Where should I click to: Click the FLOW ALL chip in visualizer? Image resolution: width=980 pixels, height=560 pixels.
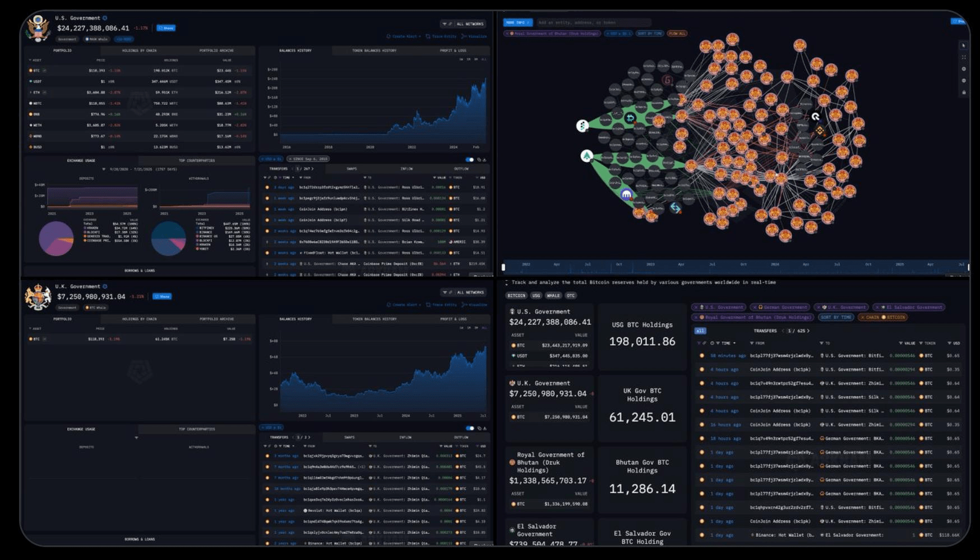[x=677, y=34]
